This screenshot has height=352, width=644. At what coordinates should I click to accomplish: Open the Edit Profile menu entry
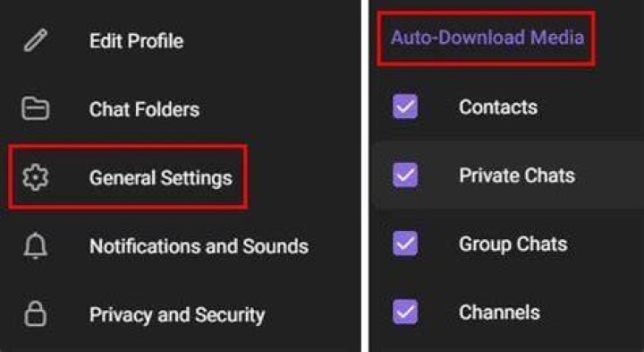point(136,40)
